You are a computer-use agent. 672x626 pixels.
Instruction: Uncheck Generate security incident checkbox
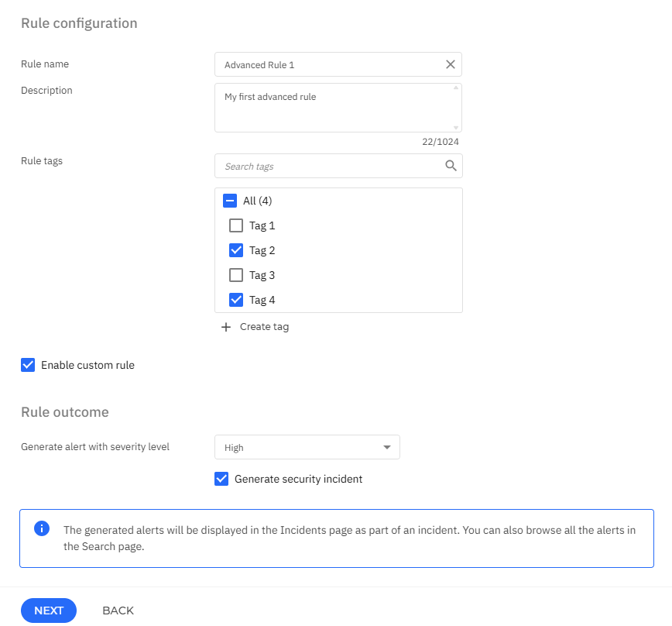pos(221,479)
